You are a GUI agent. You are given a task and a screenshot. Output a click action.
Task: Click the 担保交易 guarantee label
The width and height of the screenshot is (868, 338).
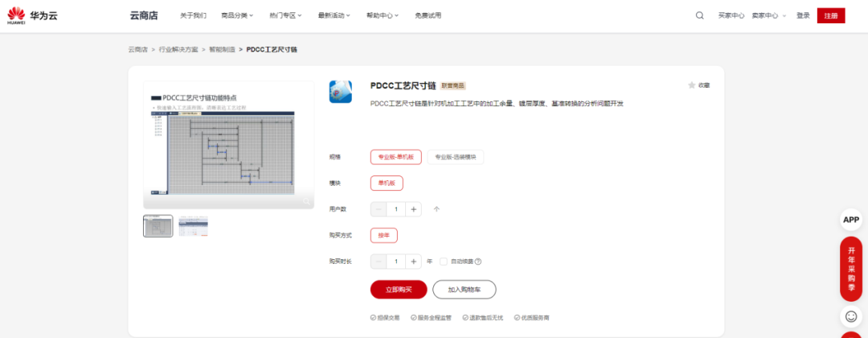pos(385,318)
